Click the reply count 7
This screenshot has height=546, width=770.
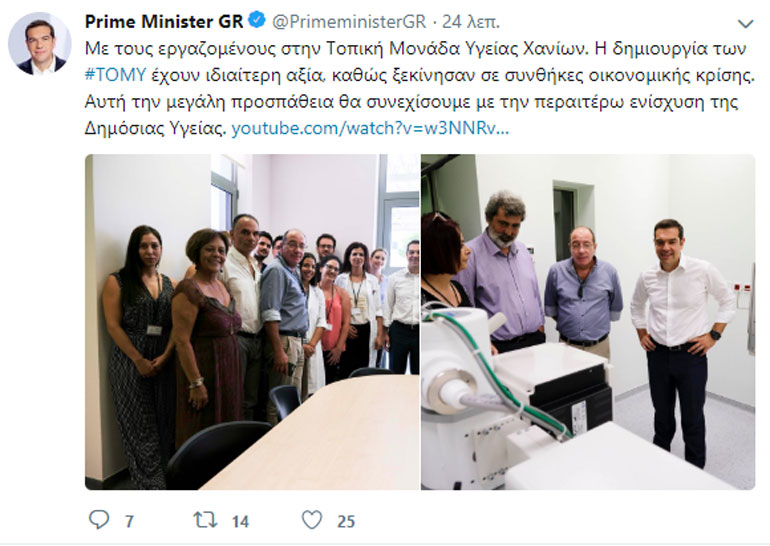(129, 521)
